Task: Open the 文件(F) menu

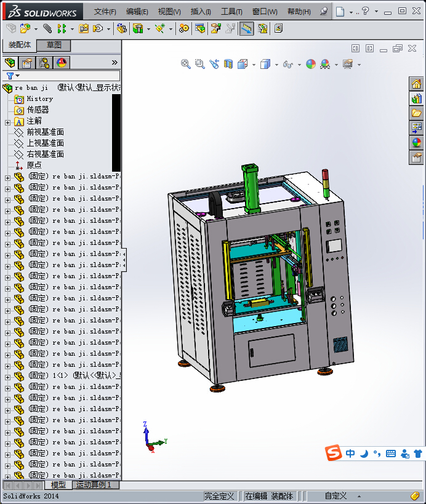Action: pyautogui.click(x=105, y=12)
